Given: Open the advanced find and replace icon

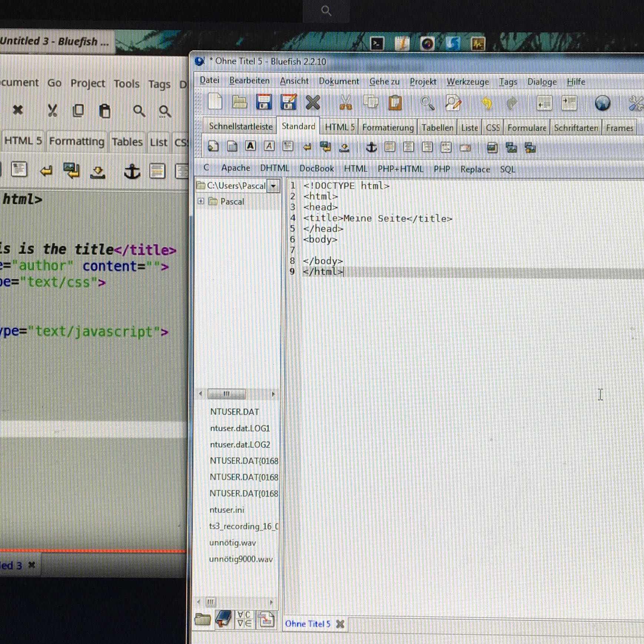Looking at the screenshot, I should click(453, 103).
